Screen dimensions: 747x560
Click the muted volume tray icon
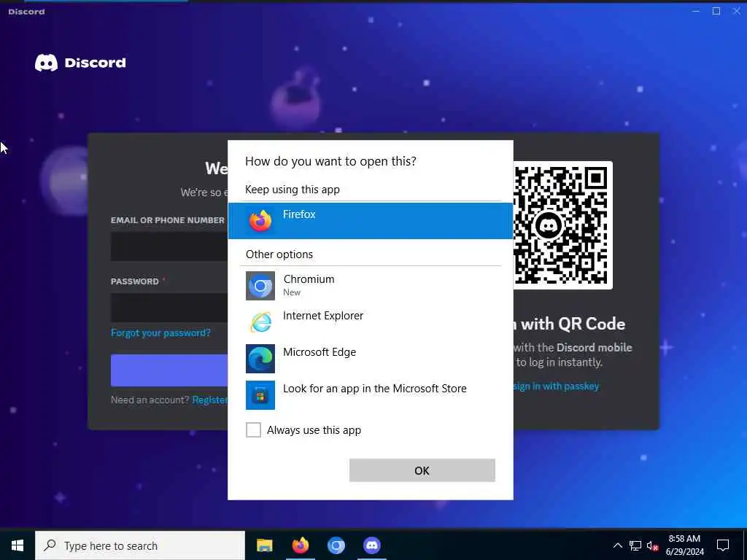coord(653,545)
